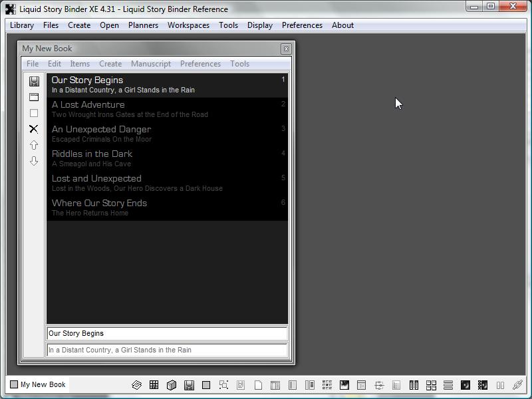
Task: Click the chapter title field 'Our Story Begins'
Action: (x=166, y=334)
